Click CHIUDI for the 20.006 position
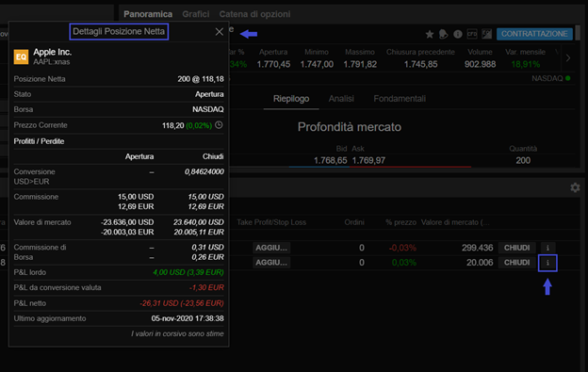This screenshot has height=372, width=588. [x=516, y=263]
